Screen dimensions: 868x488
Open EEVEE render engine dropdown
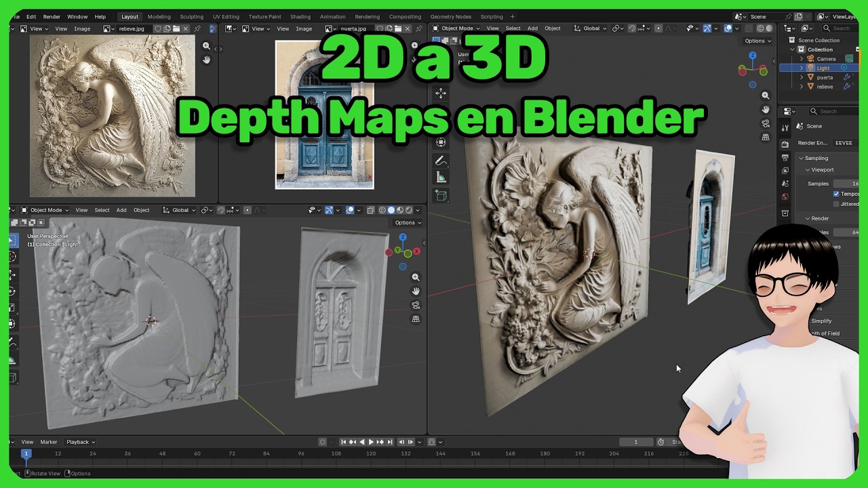pyautogui.click(x=845, y=143)
